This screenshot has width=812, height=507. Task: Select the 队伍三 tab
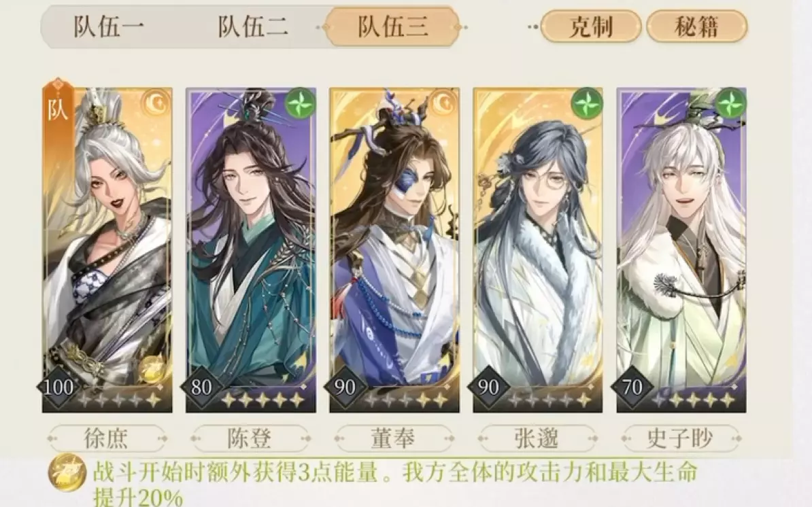click(x=392, y=27)
